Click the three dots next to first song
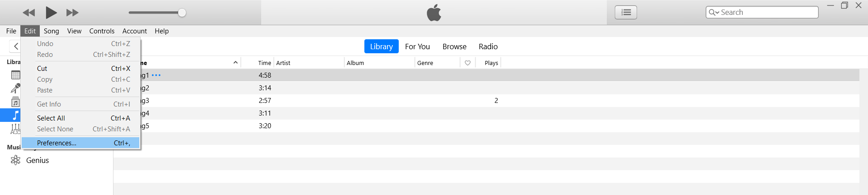868x195 pixels. [156, 75]
